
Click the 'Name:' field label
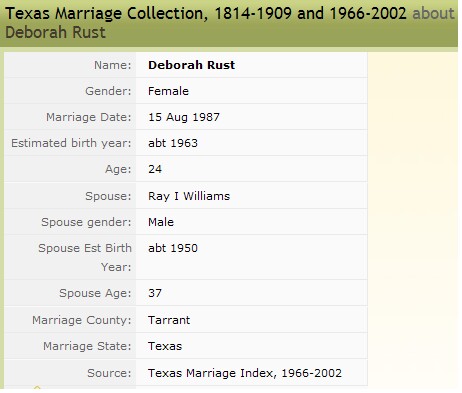pos(113,65)
